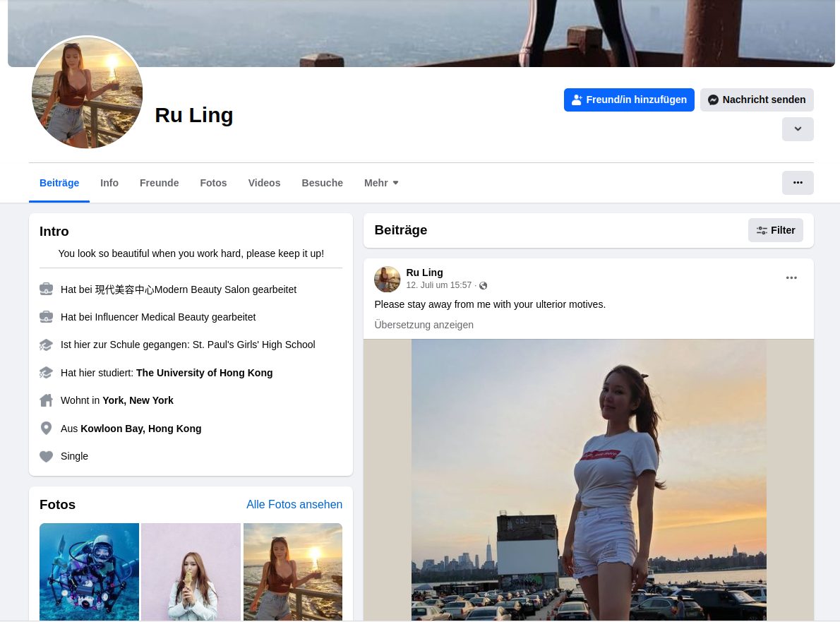The height and width of the screenshot is (622, 840).
Task: Open the York, New York link
Action: pyautogui.click(x=138, y=401)
